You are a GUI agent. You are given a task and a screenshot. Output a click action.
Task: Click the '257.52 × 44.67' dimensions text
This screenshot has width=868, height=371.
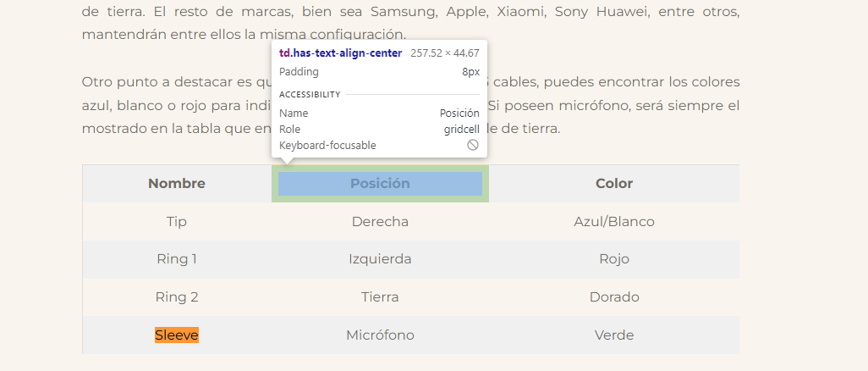(x=445, y=53)
